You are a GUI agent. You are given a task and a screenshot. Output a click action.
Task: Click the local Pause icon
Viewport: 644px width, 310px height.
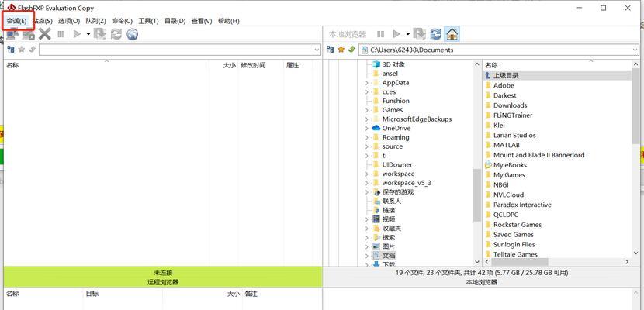coord(381,34)
